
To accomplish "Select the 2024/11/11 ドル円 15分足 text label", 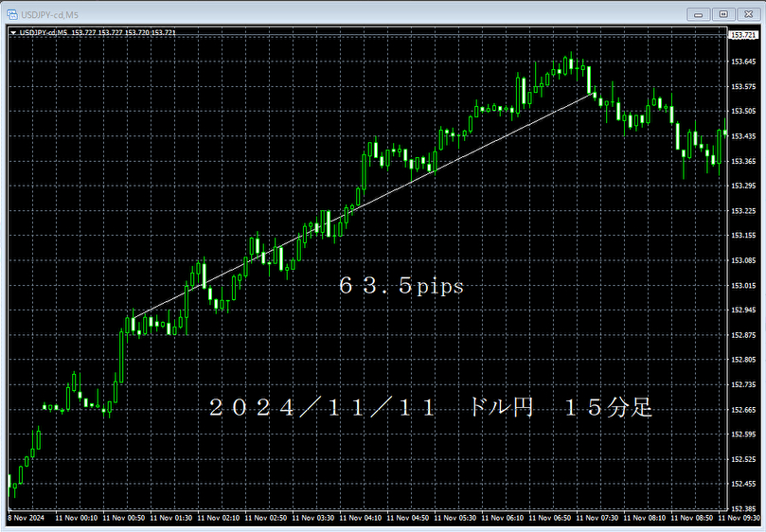I will pos(431,407).
